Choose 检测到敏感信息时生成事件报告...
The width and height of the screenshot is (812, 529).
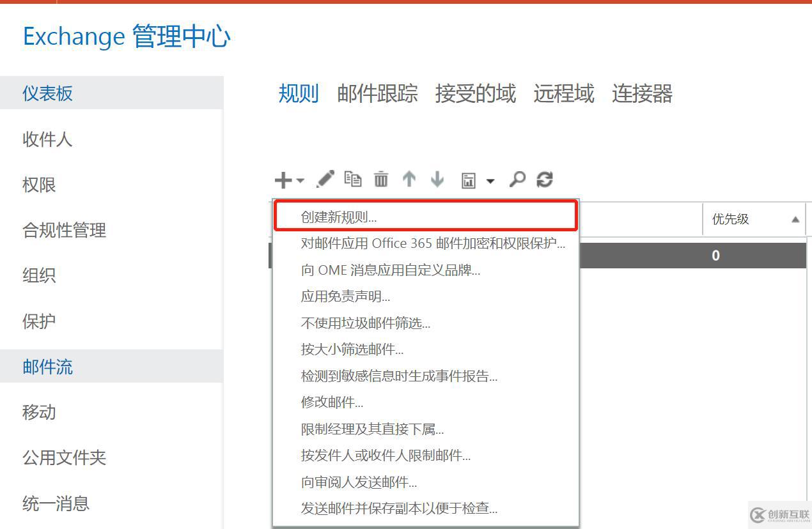click(426, 376)
